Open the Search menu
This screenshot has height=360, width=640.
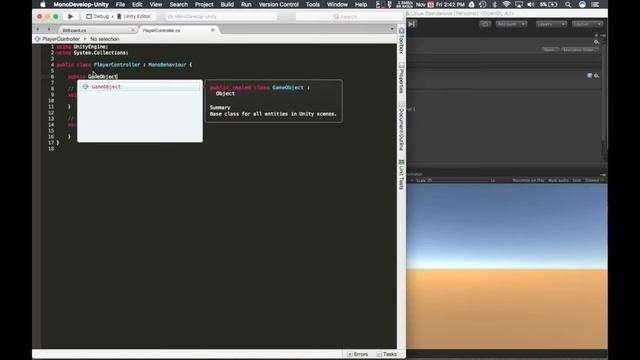tap(178, 4)
